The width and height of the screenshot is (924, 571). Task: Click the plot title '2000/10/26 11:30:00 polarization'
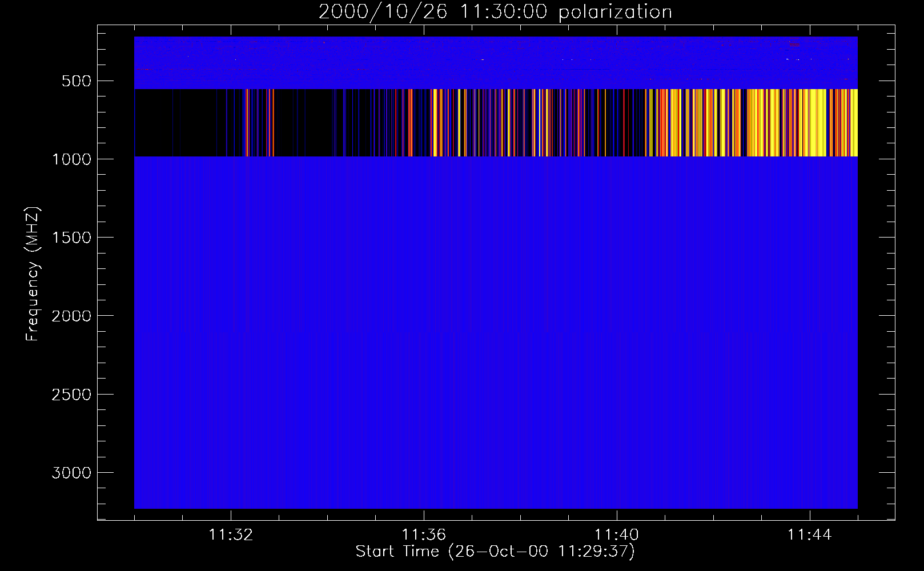tap(495, 12)
